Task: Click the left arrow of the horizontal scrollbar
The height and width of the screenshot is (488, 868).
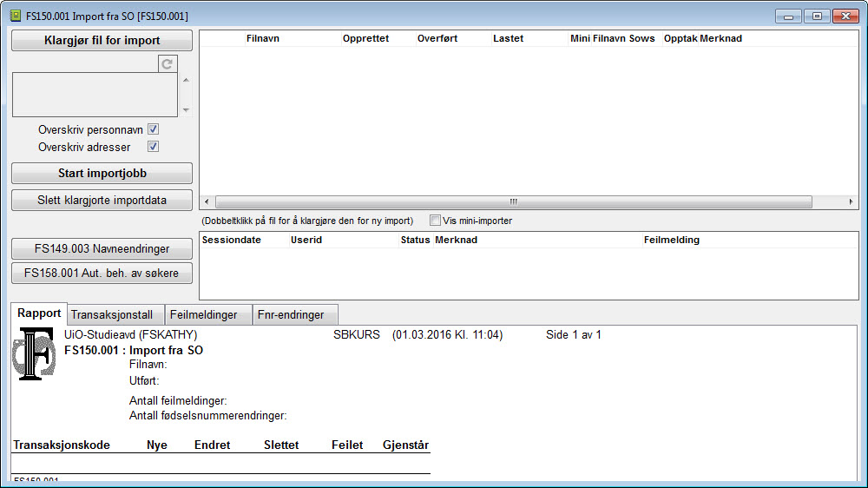Action: [x=207, y=201]
